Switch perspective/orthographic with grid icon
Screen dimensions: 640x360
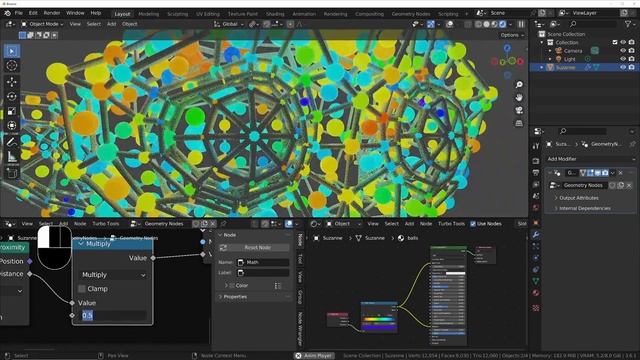coord(519,123)
